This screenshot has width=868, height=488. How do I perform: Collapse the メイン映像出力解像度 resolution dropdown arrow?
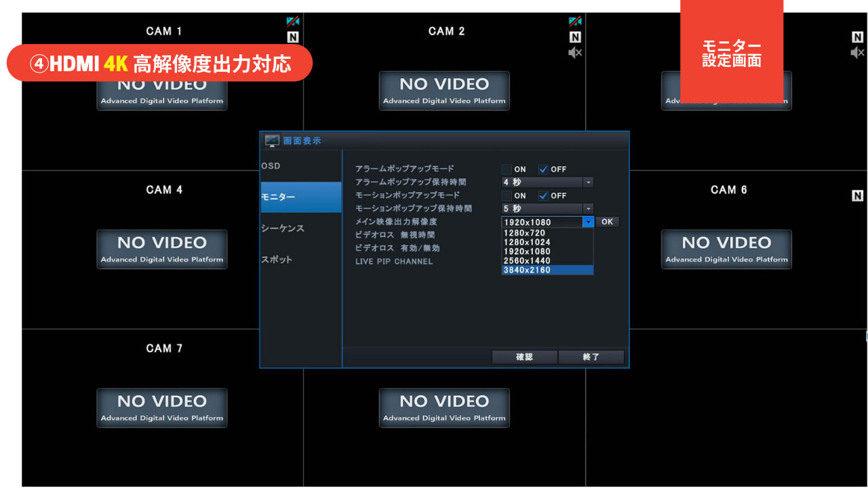(588, 222)
